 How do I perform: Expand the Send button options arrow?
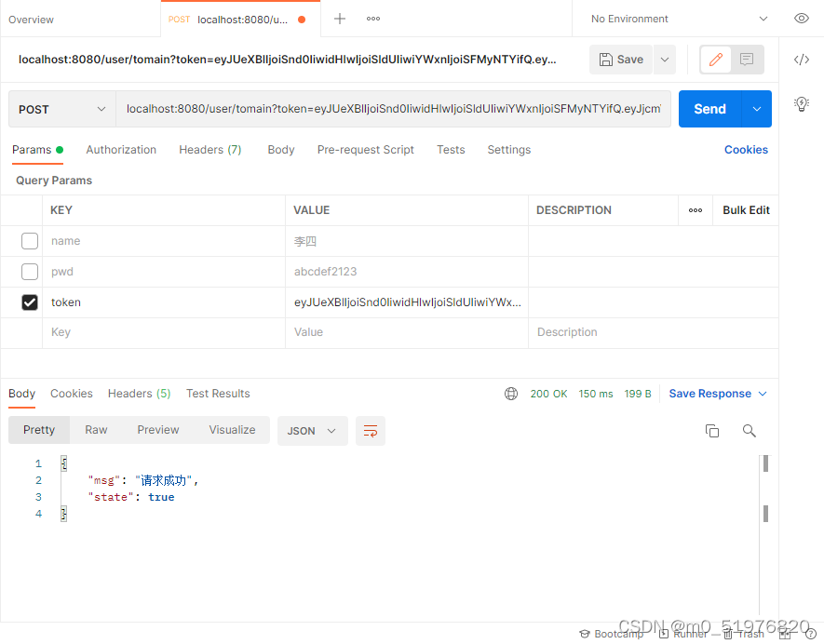point(757,109)
